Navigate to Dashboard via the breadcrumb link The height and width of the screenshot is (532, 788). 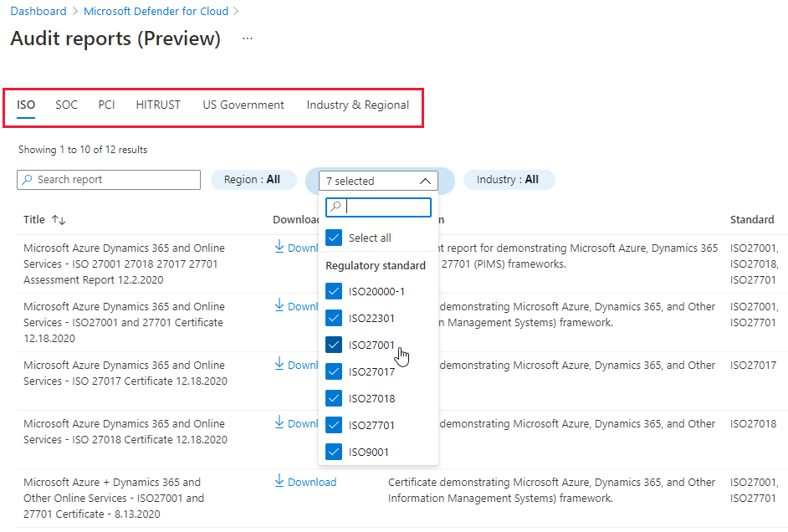click(x=38, y=11)
